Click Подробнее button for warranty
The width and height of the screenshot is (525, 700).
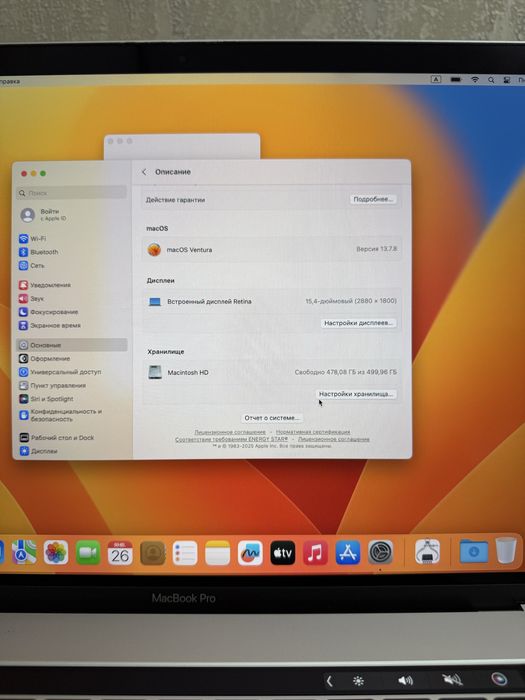[x=373, y=199]
